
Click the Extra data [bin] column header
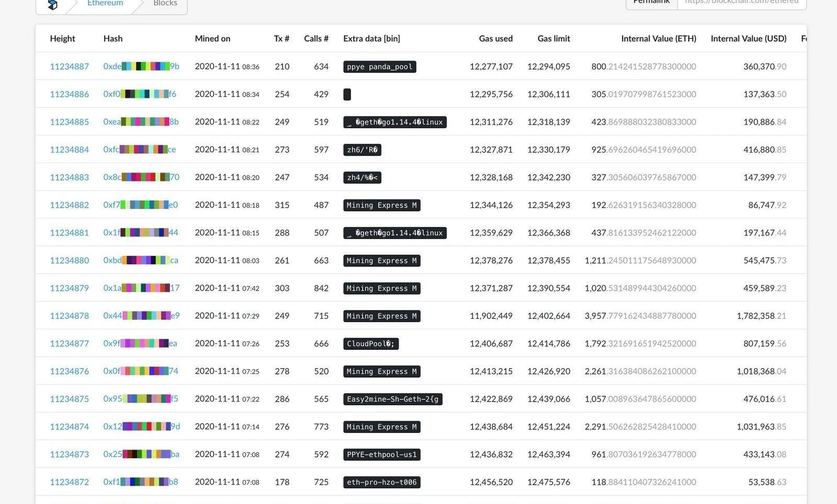point(371,39)
